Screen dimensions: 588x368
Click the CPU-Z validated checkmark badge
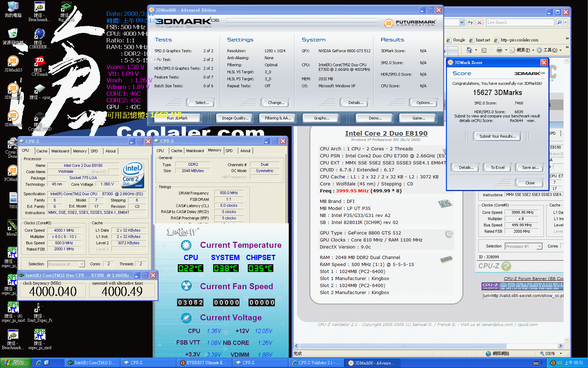tap(506, 266)
